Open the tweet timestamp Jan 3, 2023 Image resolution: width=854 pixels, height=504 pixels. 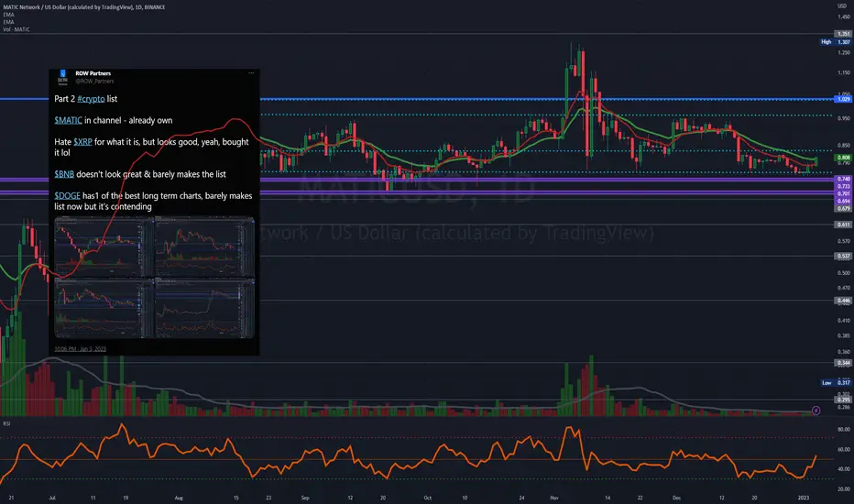[x=80, y=349]
